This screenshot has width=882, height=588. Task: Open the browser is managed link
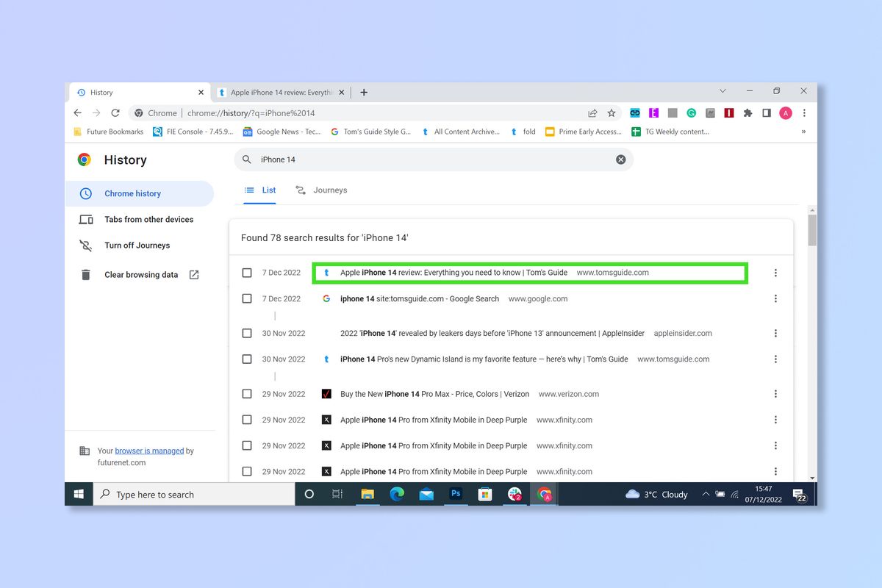click(150, 451)
